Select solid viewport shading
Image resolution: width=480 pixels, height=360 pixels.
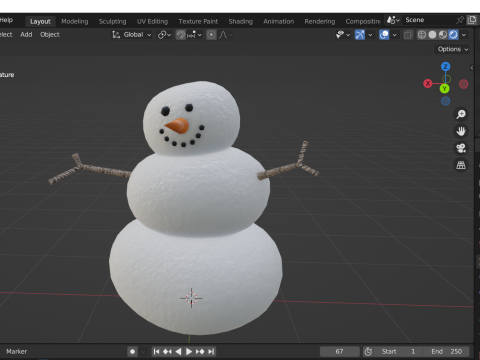[432, 35]
